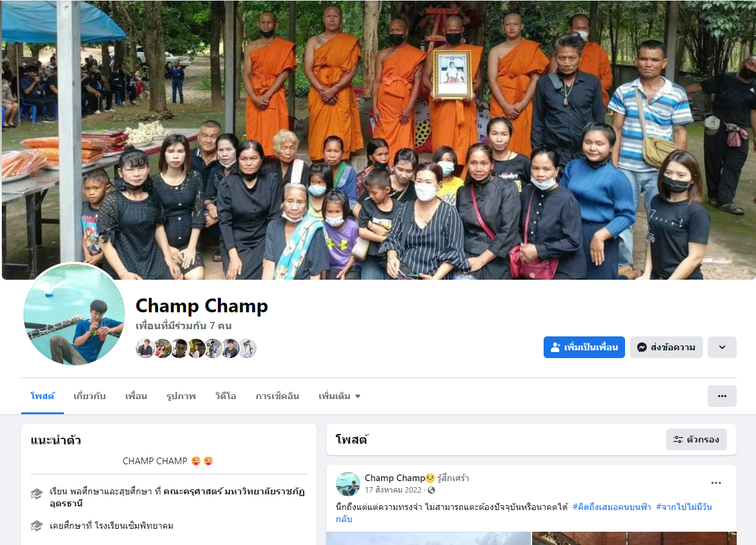Open the #คิดถึงเสมอคนบนฟ้า hashtag
The height and width of the screenshot is (545, 756).
pos(611,507)
